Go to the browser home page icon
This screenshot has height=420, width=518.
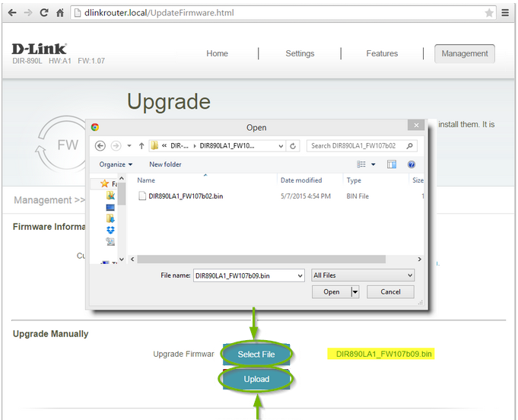pyautogui.click(x=60, y=13)
